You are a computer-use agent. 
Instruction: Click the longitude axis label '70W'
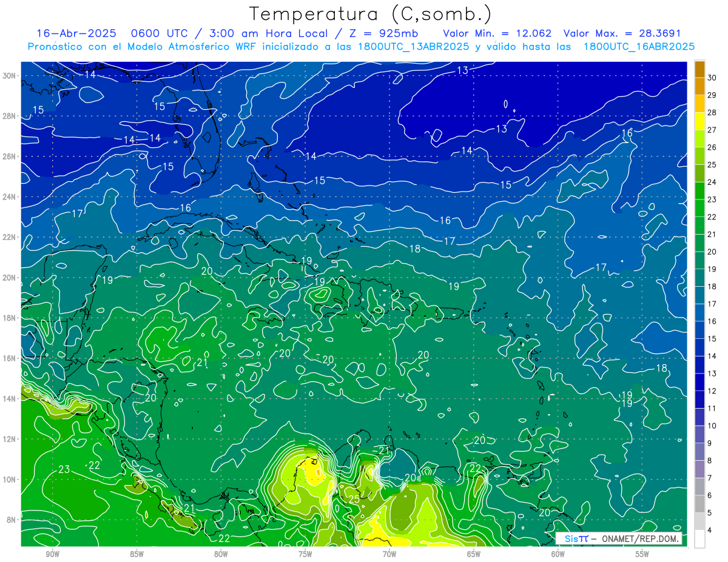point(389,554)
